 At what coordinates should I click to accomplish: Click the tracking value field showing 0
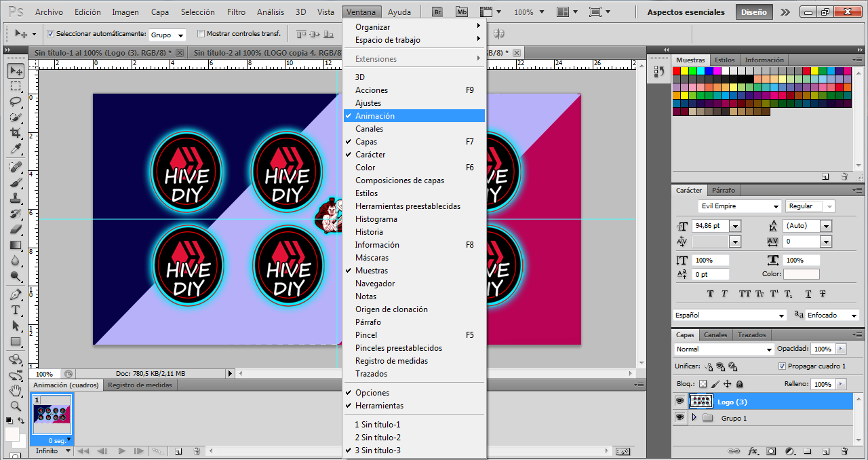pyautogui.click(x=801, y=242)
